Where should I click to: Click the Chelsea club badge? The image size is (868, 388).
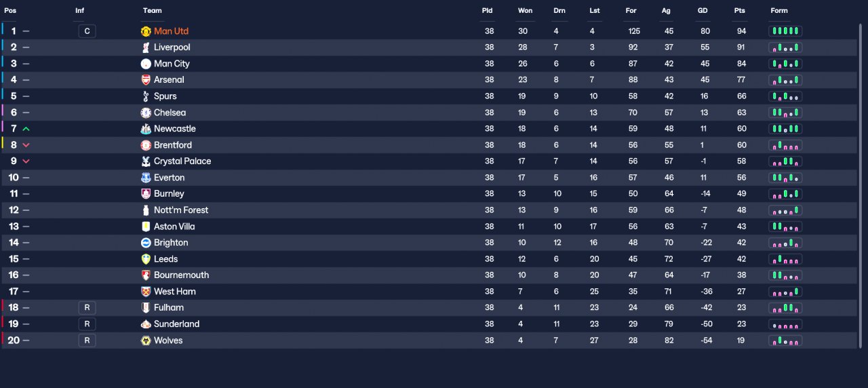coord(146,113)
